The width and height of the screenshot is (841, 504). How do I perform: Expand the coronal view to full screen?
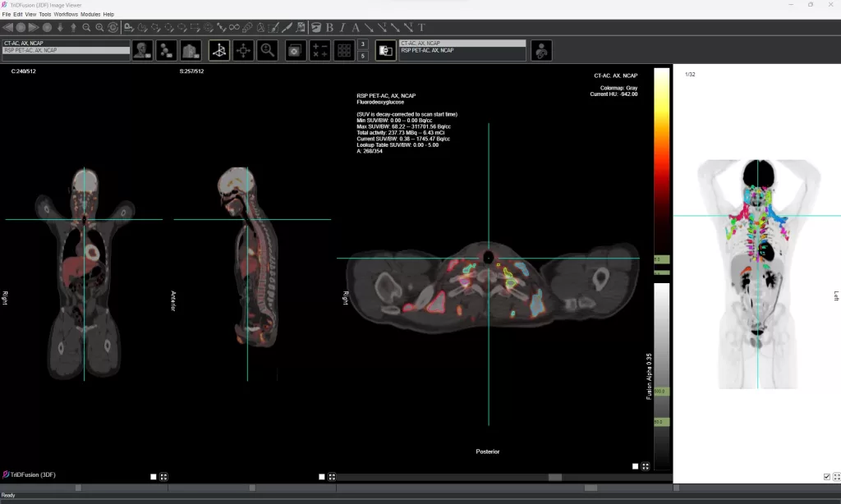click(163, 476)
